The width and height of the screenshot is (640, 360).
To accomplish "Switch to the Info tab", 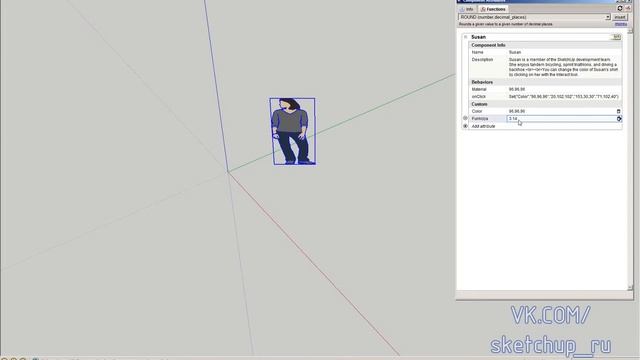I will (467, 9).
